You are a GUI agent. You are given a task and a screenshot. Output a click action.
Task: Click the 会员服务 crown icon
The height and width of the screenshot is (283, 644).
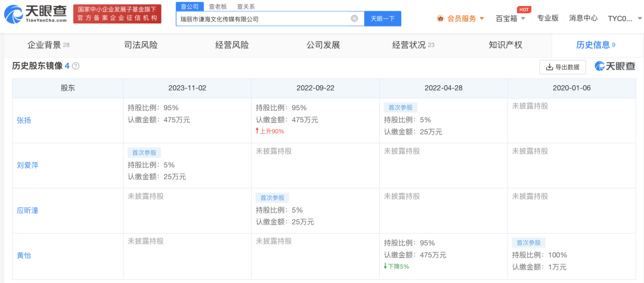click(441, 18)
